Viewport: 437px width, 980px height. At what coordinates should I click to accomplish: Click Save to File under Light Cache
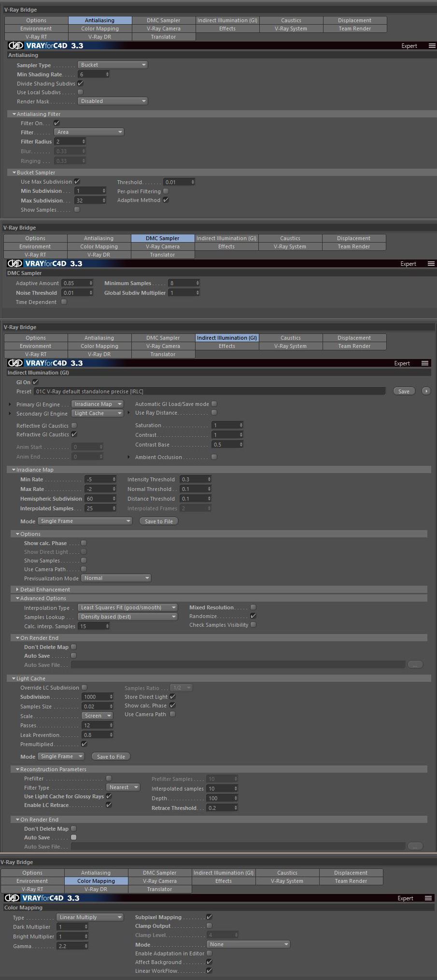[x=111, y=757]
